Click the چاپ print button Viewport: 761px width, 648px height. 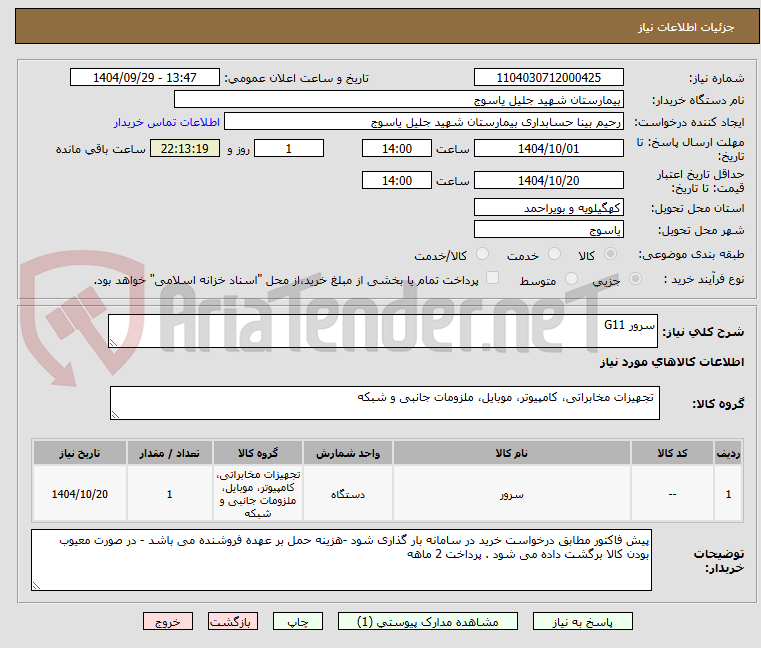(298, 621)
